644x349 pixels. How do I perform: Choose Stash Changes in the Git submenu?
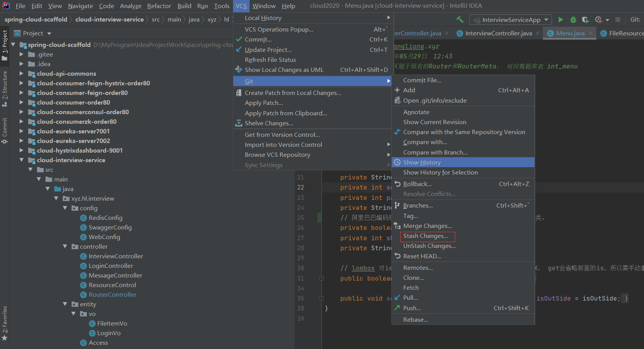(x=427, y=236)
